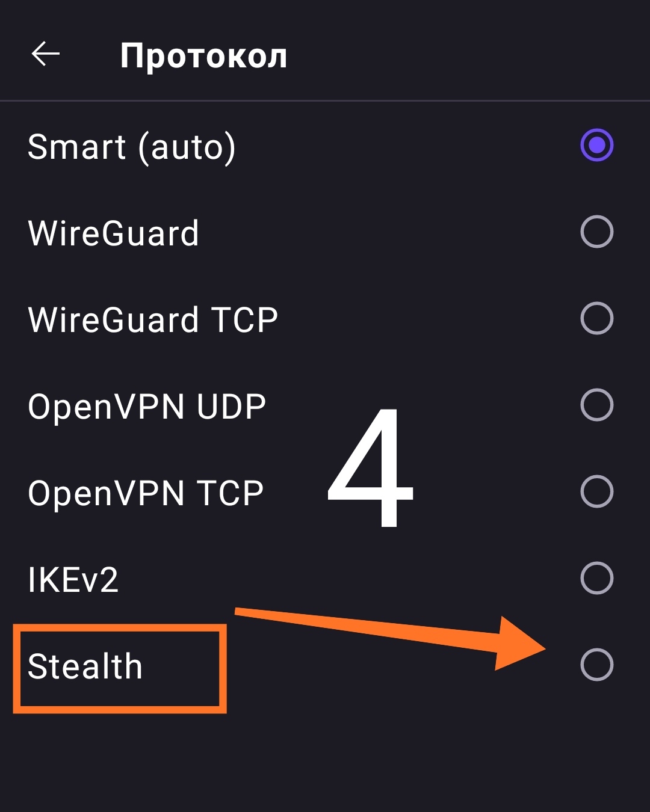Enable the OpenVPN UDP radio button
650x812 pixels.
coord(596,405)
